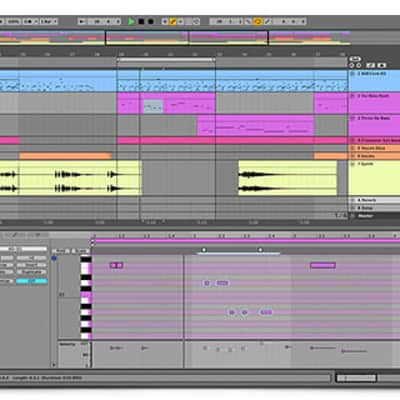400x400 pixels.
Task: Toggle the orange loop switch in transport
Action: pyautogui.click(x=258, y=22)
